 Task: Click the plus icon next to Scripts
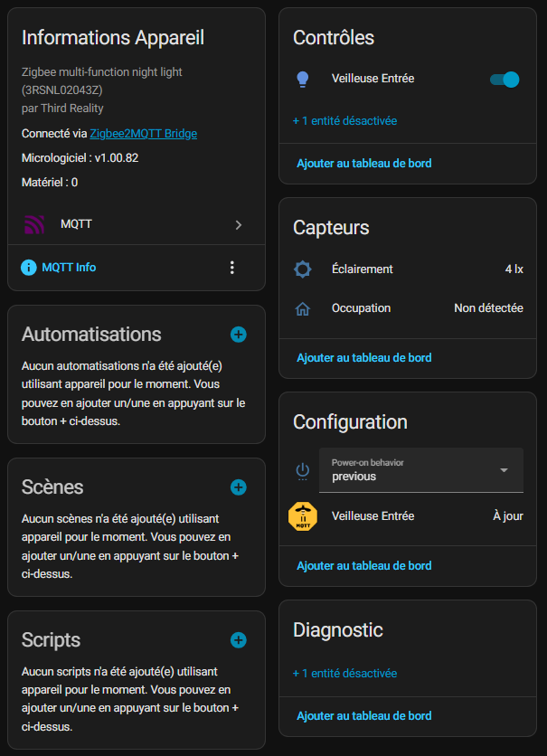239,640
